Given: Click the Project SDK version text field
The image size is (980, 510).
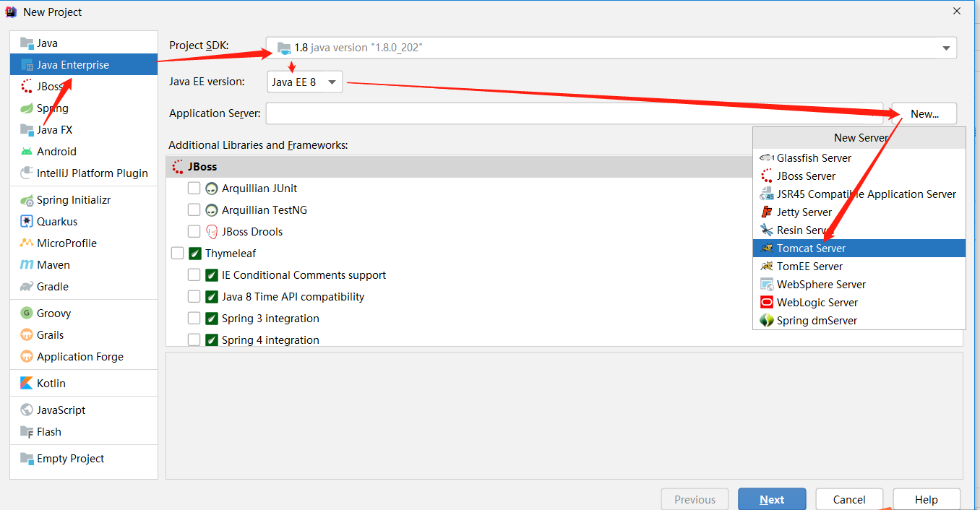Looking at the screenshot, I should pos(611,48).
